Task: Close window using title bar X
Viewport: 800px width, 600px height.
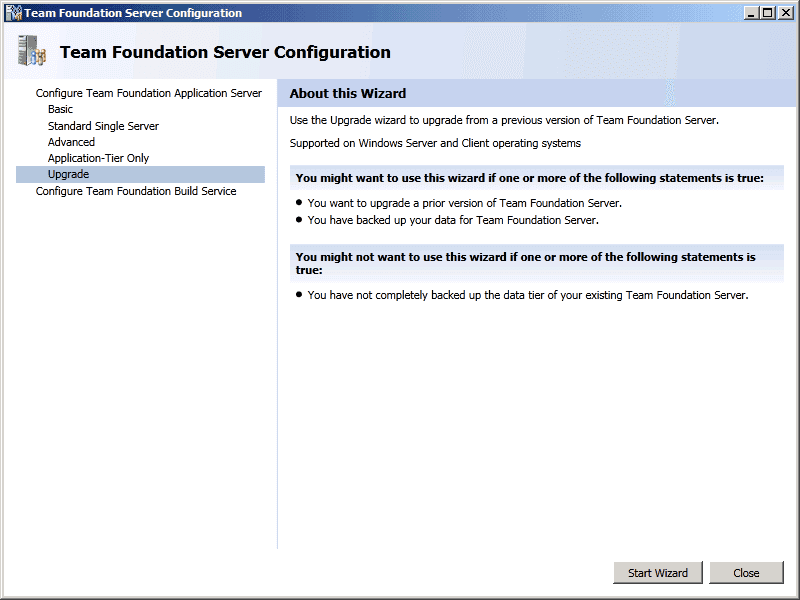Action: point(785,13)
